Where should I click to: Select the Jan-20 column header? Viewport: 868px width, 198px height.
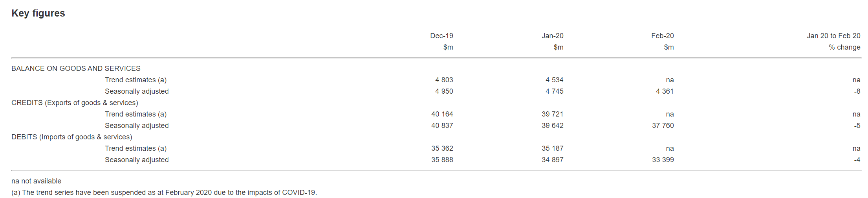(x=552, y=36)
